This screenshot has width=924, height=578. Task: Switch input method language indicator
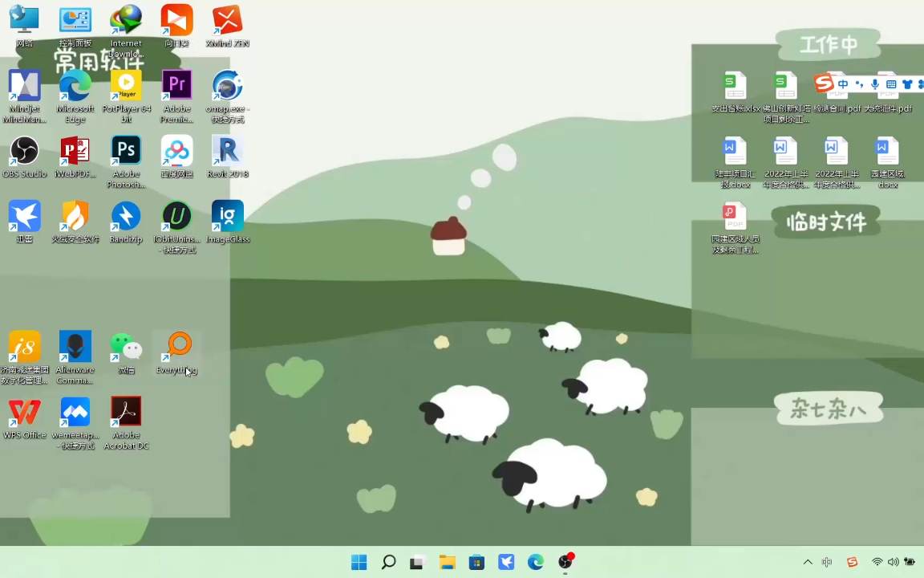click(x=827, y=562)
